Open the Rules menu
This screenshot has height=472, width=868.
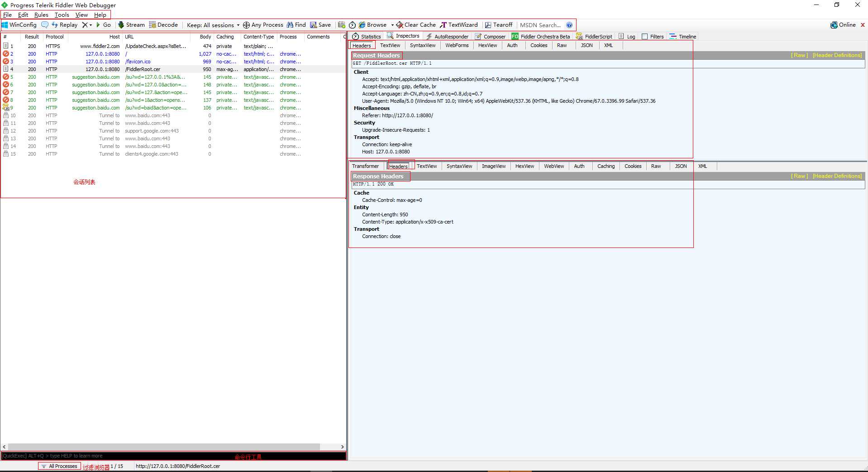pos(41,15)
